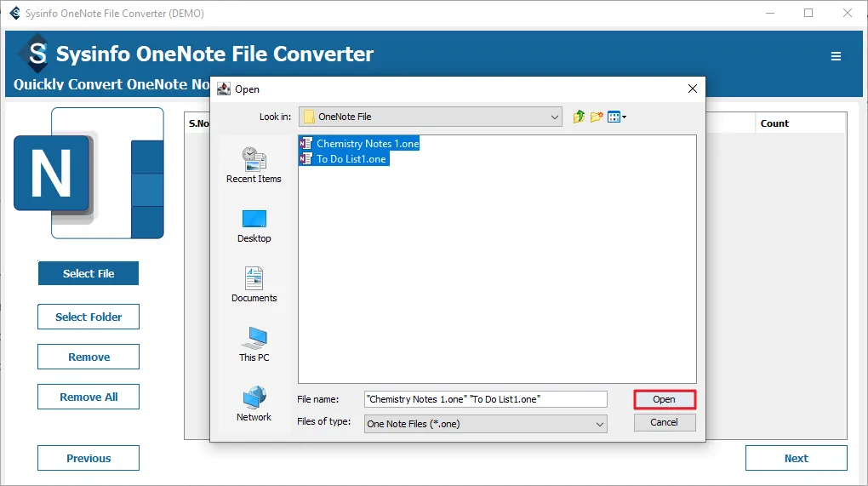Click the S.No column header
Image resolution: width=868 pixels, height=486 pixels.
pyautogui.click(x=199, y=123)
